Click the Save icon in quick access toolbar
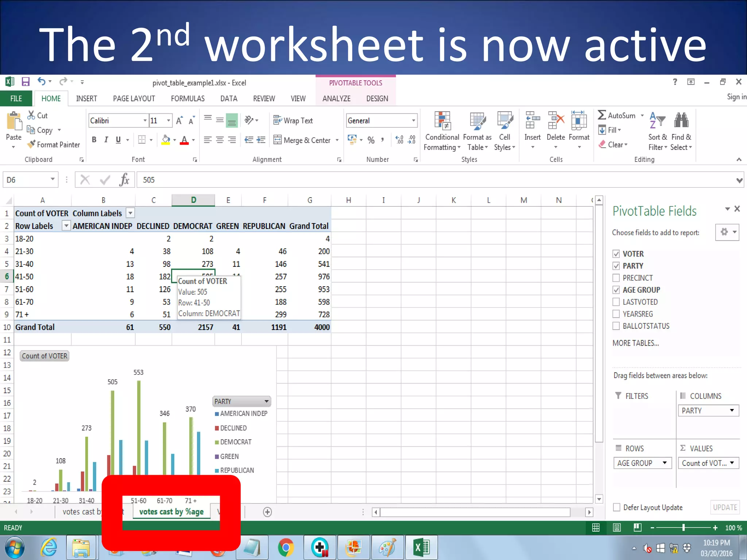The width and height of the screenshot is (747, 560). point(25,82)
